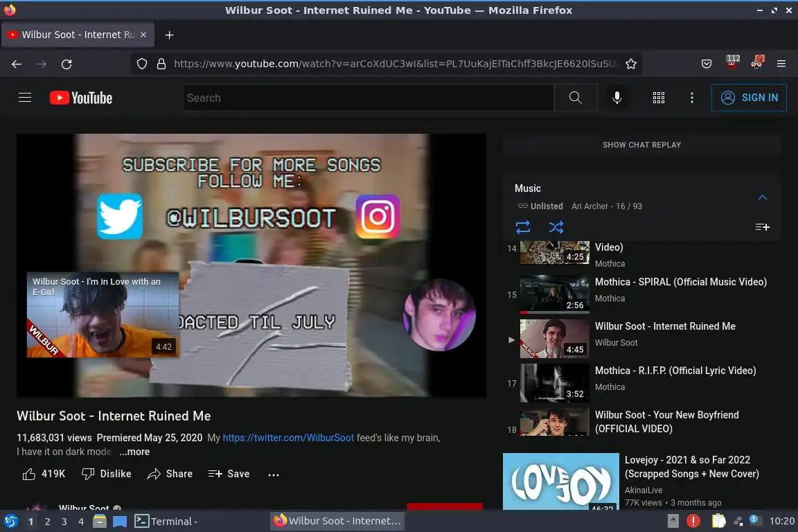798x532 pixels.
Task: Switch to workspace 3 in taskbar
Action: tap(64, 522)
